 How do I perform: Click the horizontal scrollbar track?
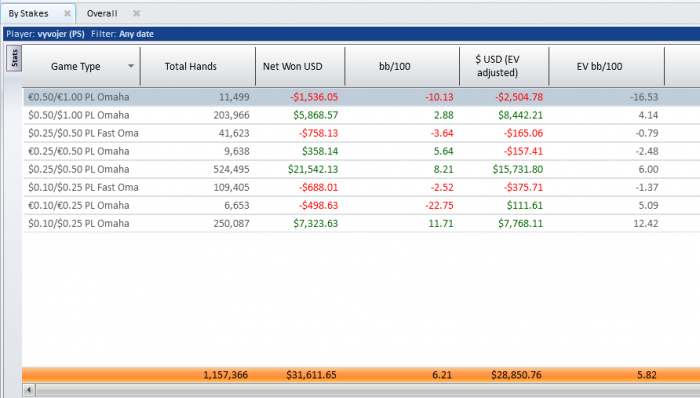[x=367, y=390]
